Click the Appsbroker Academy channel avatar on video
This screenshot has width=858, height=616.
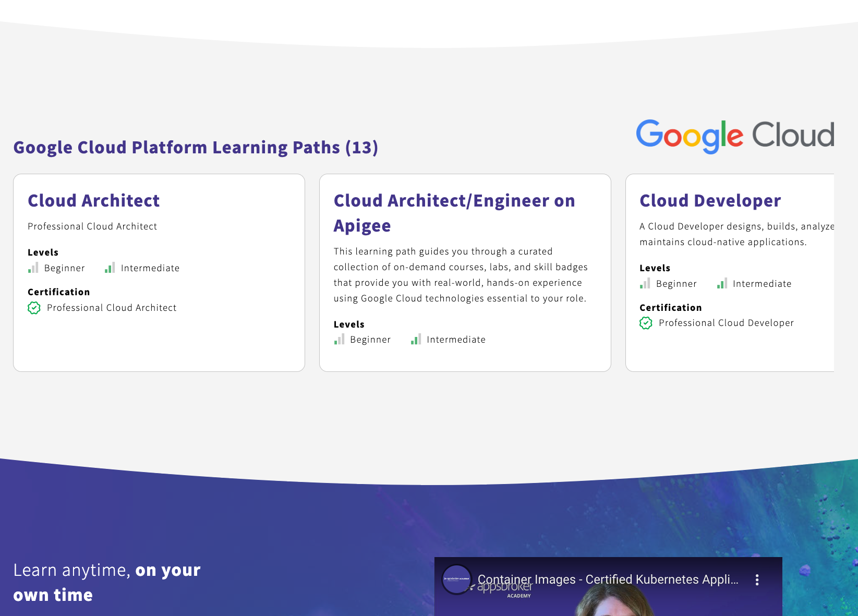click(x=456, y=579)
